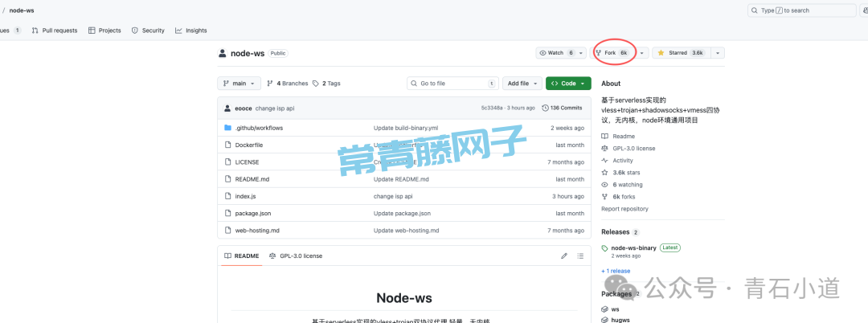The width and height of the screenshot is (868, 323).
Task: Open the index.js file
Action: (245, 196)
